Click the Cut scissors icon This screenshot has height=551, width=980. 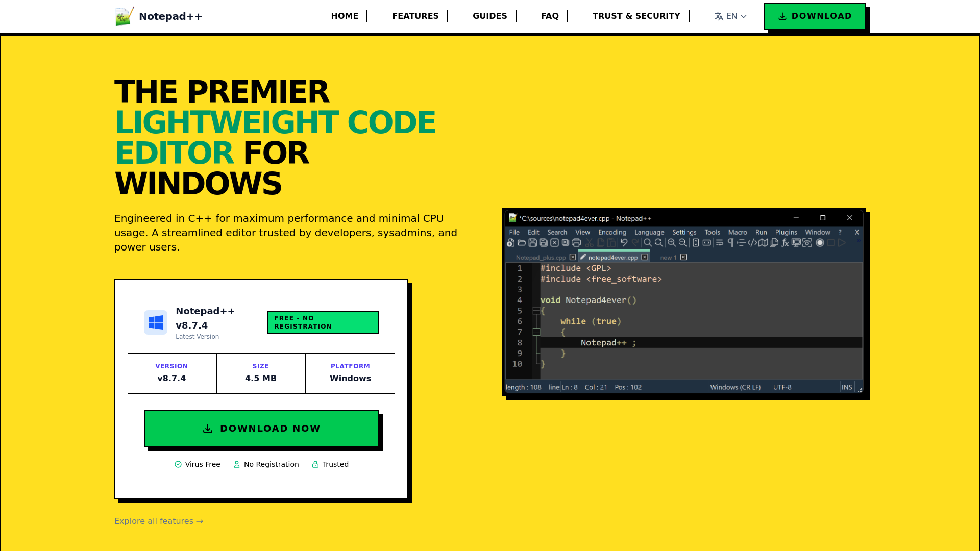[x=590, y=243]
